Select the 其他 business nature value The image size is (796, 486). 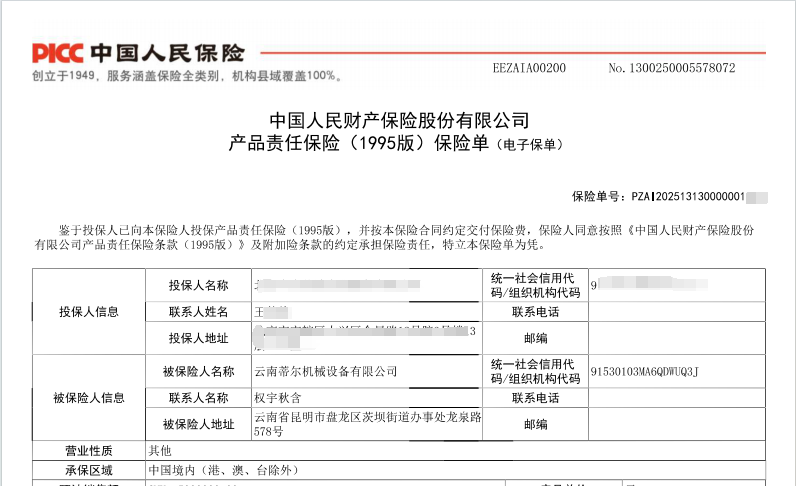(x=160, y=450)
